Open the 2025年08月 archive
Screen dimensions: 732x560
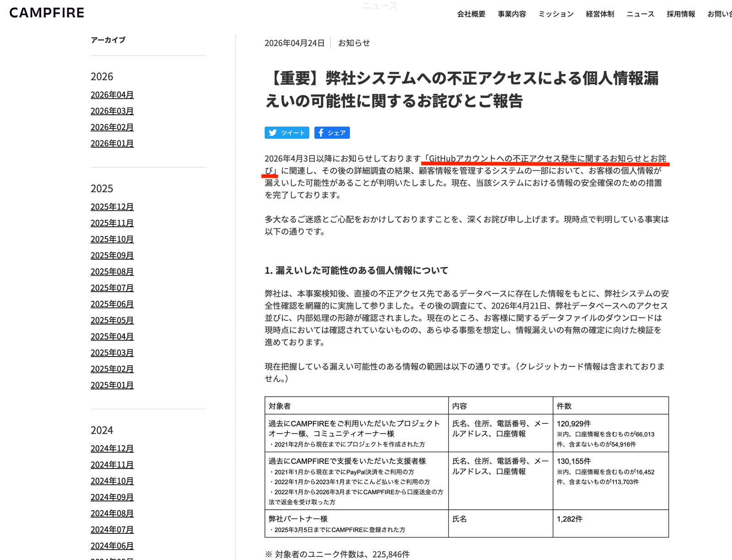pos(112,272)
